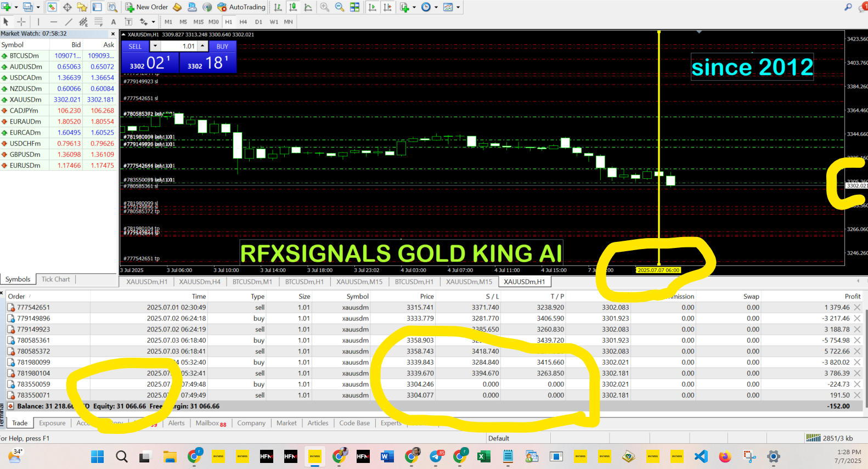
Task: Close order 783550071 with its X
Action: tap(857, 395)
